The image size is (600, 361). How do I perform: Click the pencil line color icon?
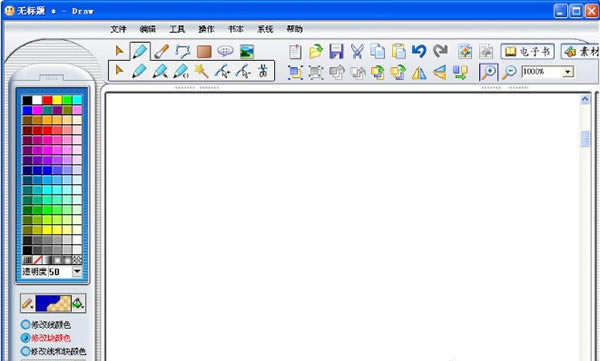pyautogui.click(x=27, y=304)
